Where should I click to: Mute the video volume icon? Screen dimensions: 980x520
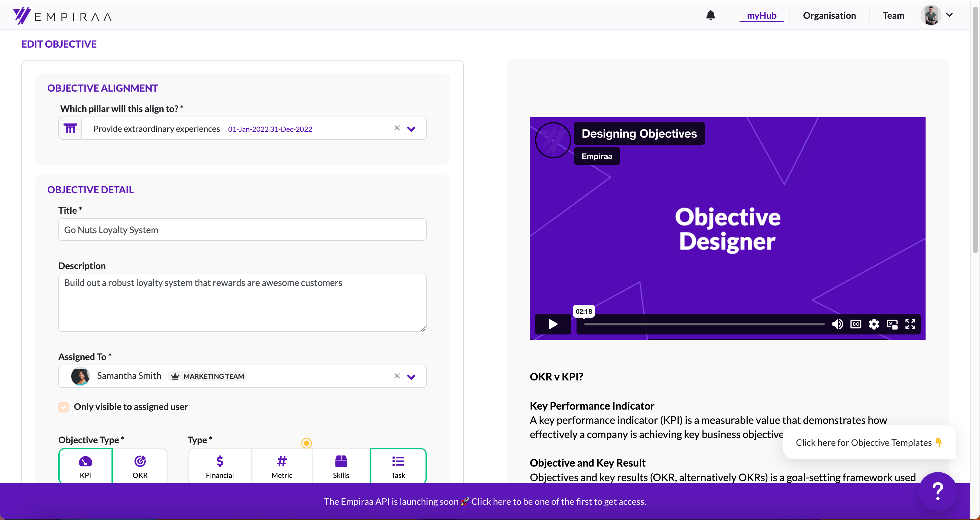click(x=837, y=324)
